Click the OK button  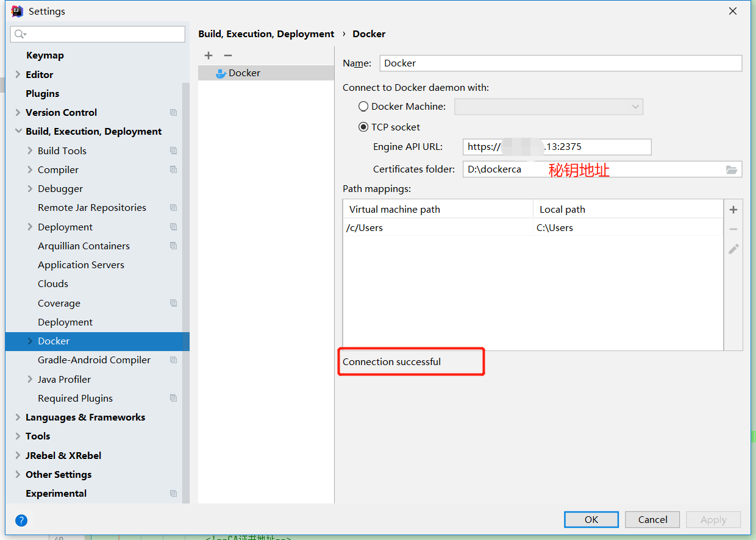point(591,519)
